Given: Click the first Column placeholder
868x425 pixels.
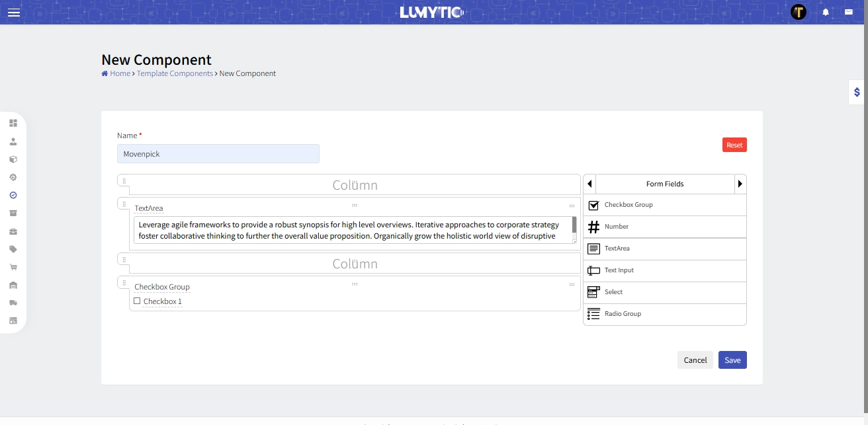Looking at the screenshot, I should [355, 185].
